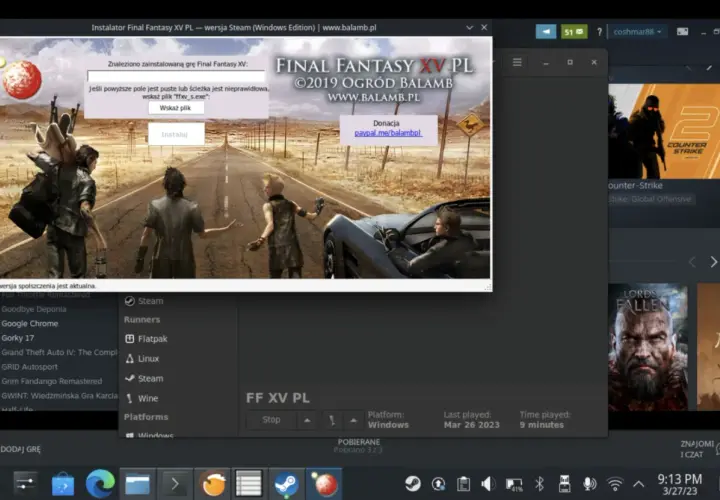Switch to Steam via taskbar icon
Viewport: 720px width, 500px height.
pos(287,483)
